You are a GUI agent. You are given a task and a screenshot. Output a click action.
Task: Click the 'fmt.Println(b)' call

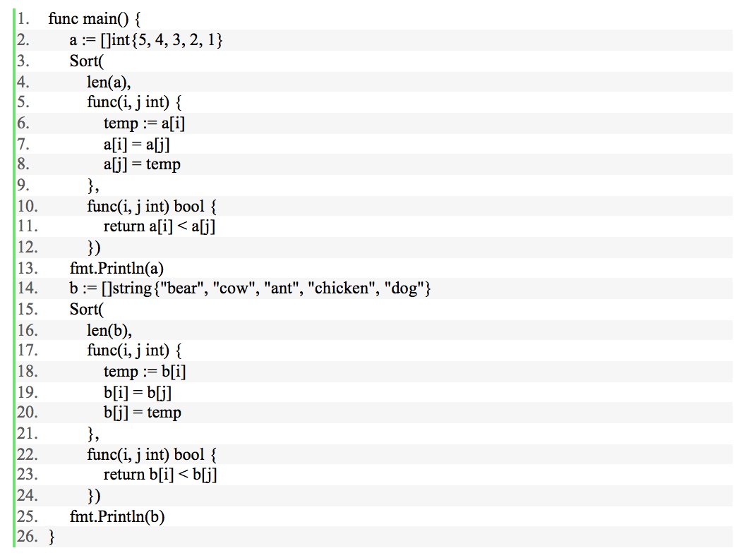117,517
